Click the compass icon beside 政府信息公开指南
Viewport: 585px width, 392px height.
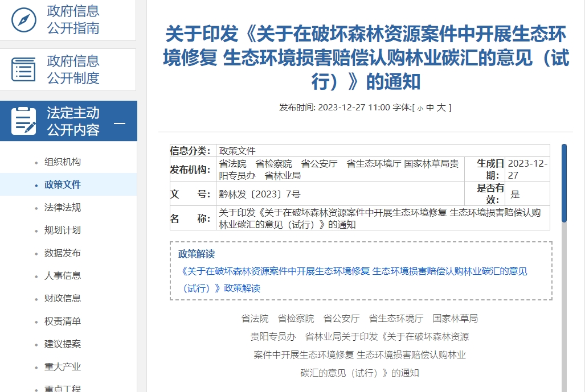[24, 20]
